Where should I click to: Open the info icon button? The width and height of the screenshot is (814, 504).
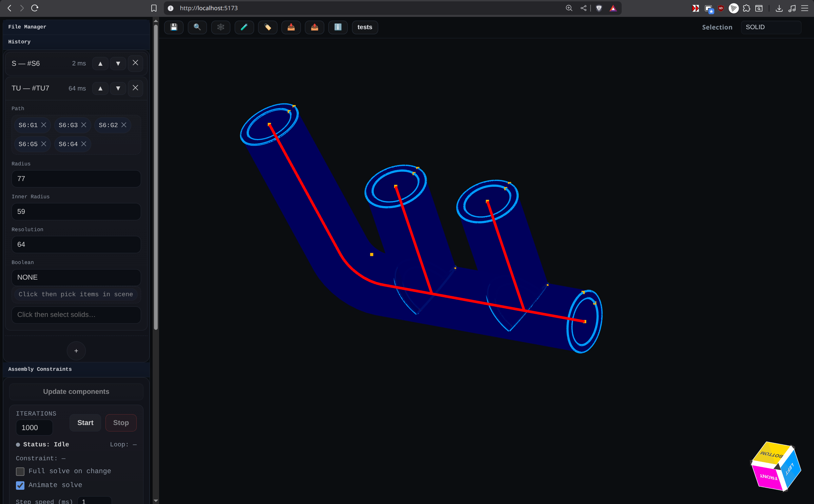pos(338,27)
